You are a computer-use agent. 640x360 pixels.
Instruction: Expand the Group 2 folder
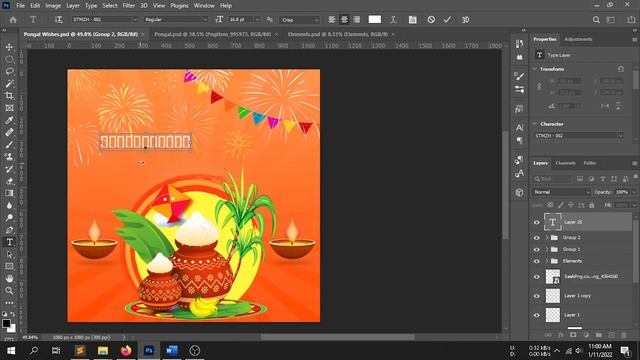(x=547, y=238)
